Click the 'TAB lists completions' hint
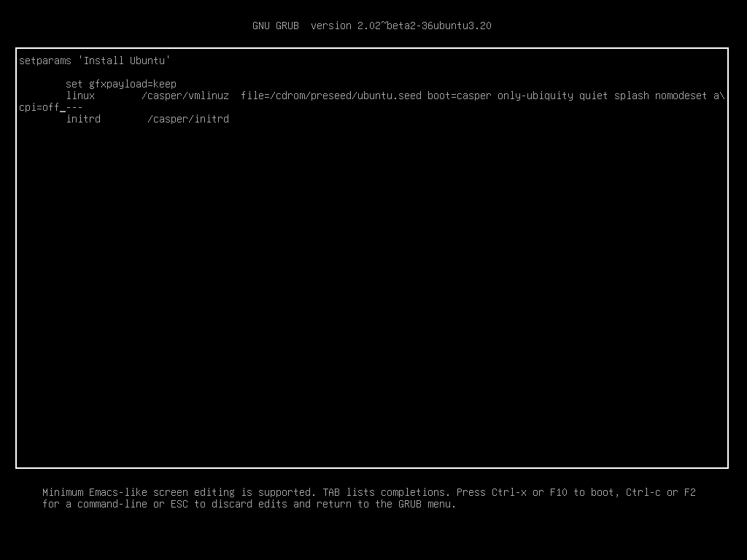Image resolution: width=747 pixels, height=560 pixels. (387, 492)
